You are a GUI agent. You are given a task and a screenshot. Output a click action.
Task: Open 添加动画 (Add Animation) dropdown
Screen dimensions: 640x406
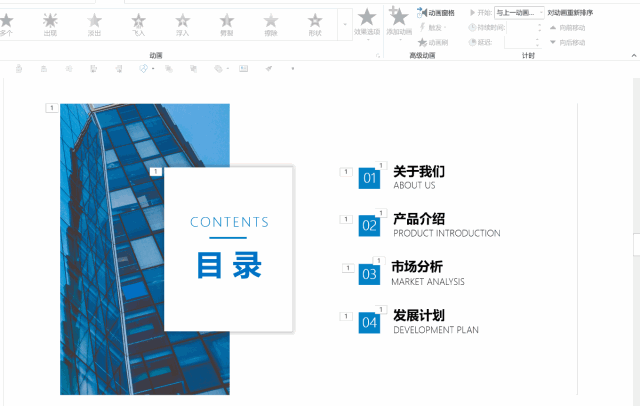[399, 24]
